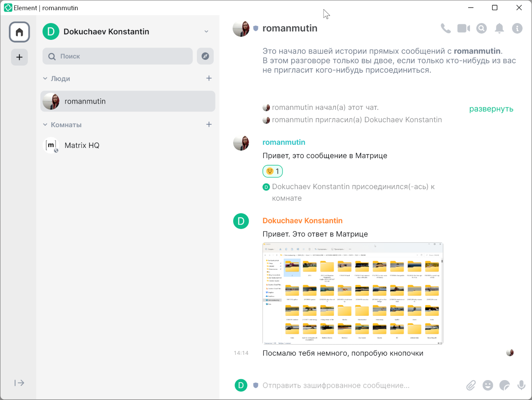The width and height of the screenshot is (532, 400).
Task: Focus the Поиск search field
Action: (118, 56)
